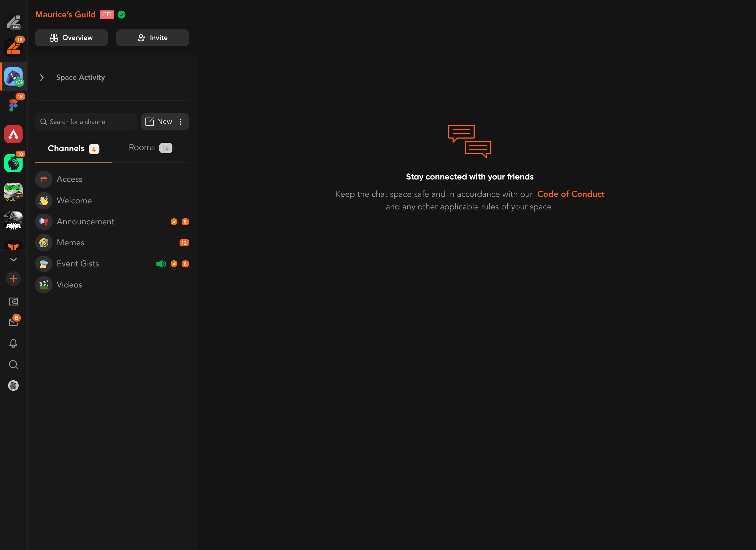This screenshot has height=550, width=756.
Task: Open the Apex Legends space icon
Action: click(13, 134)
